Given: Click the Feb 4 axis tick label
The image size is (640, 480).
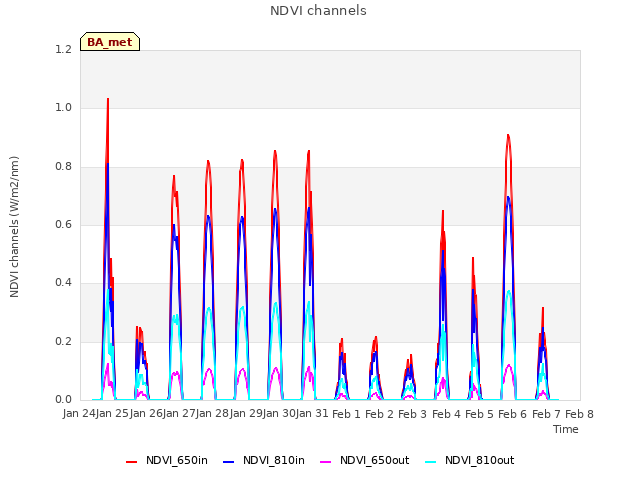Looking at the screenshot, I should tap(446, 414).
